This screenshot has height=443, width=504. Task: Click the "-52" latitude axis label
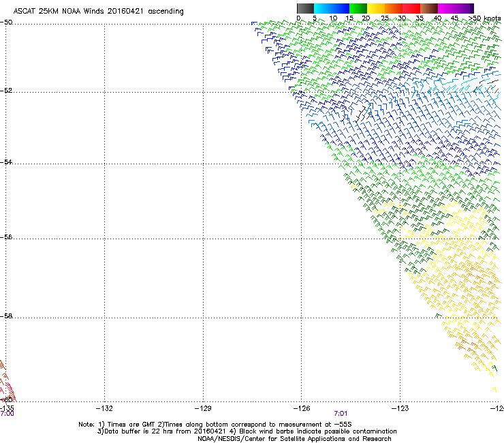click(x=6, y=91)
